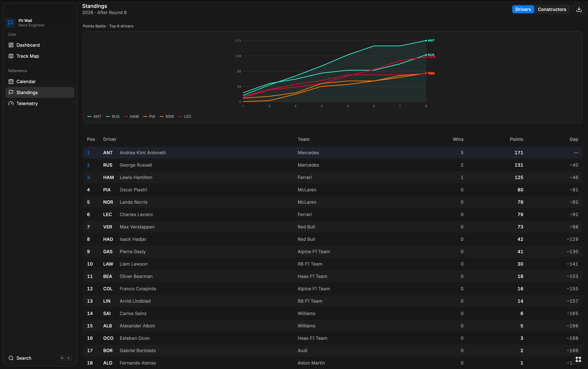Sort by the Driver column header
This screenshot has height=369, width=588.
click(110, 139)
